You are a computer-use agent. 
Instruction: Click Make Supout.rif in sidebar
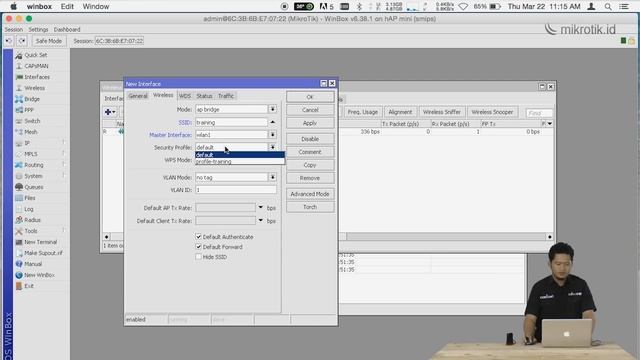click(x=43, y=253)
